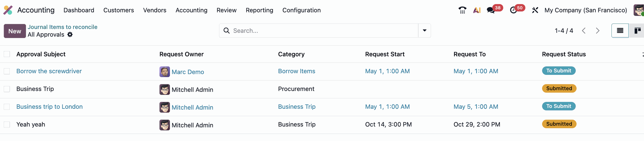Select all rows with header checkbox
This screenshot has width=644, height=141.
click(7, 54)
